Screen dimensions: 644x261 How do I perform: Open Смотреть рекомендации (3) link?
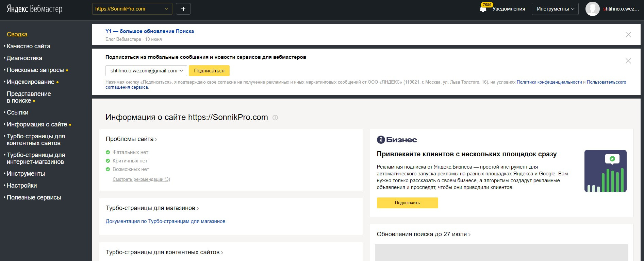[x=141, y=179]
